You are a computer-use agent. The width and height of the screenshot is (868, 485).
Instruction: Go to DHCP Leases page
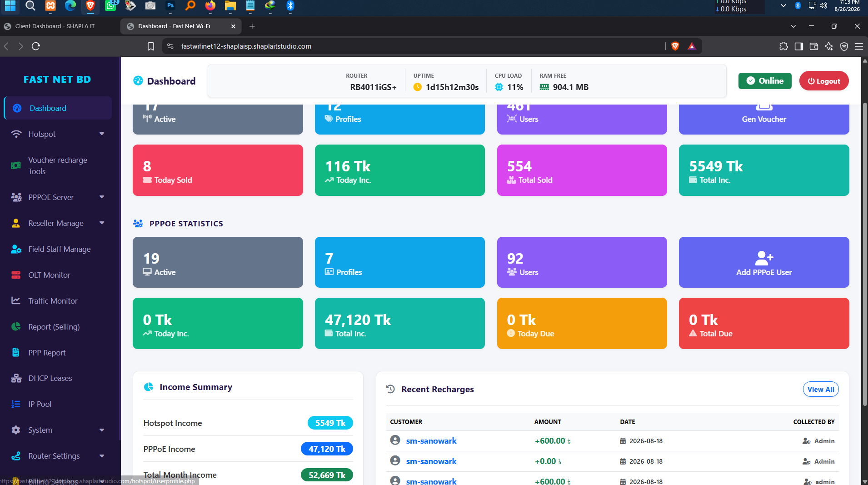point(58,378)
